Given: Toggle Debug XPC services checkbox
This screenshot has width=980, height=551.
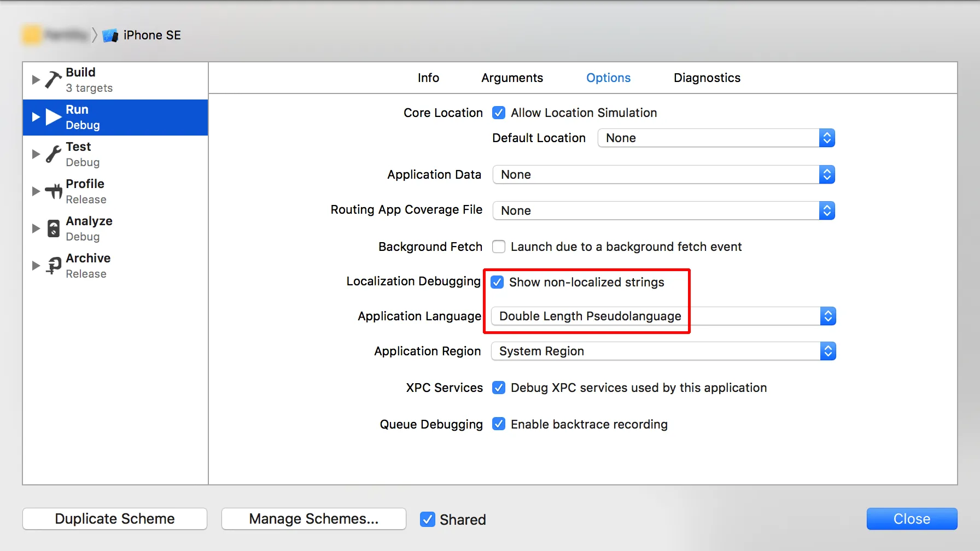Looking at the screenshot, I should [x=499, y=388].
